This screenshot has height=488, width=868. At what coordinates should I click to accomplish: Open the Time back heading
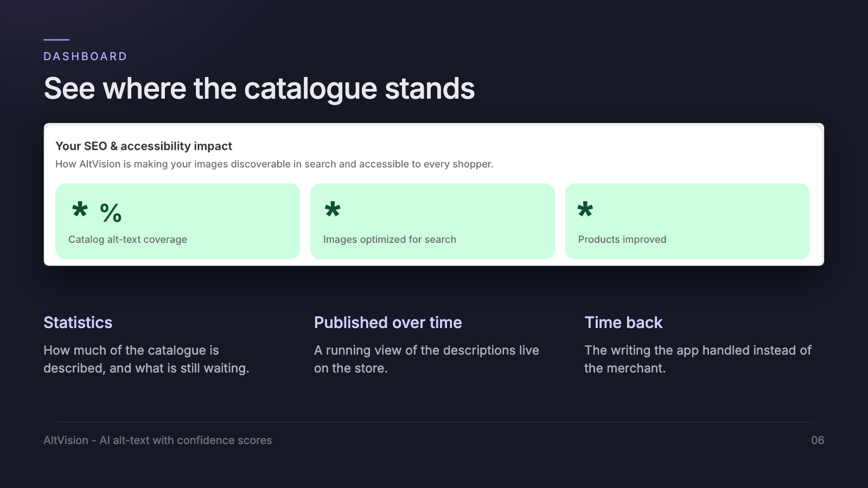[623, 323]
